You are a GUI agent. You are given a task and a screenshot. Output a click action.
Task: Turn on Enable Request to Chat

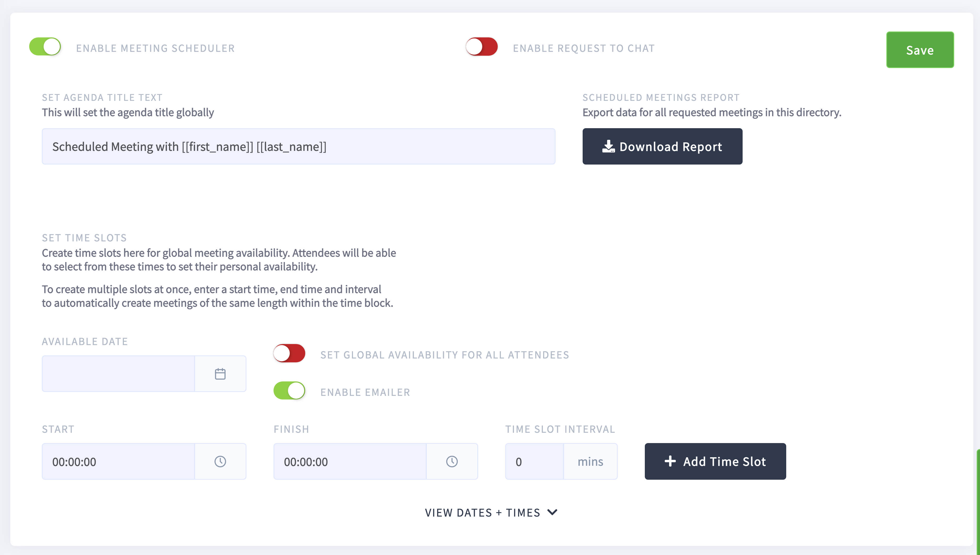tap(481, 46)
